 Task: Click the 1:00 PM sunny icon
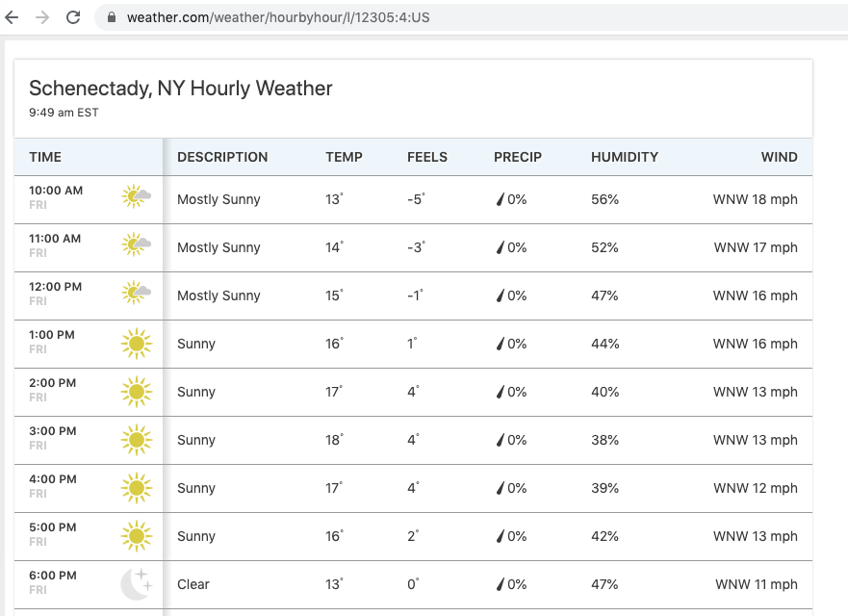pyautogui.click(x=137, y=344)
